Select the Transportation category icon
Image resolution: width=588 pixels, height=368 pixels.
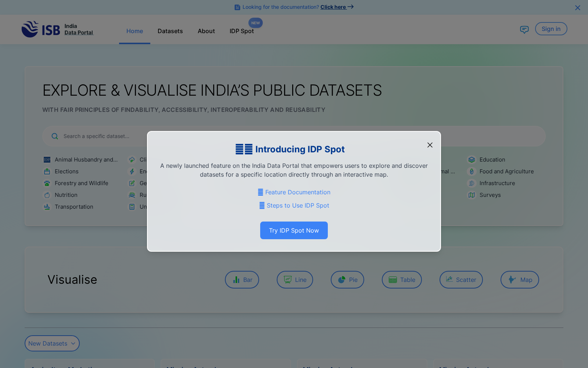tap(47, 207)
